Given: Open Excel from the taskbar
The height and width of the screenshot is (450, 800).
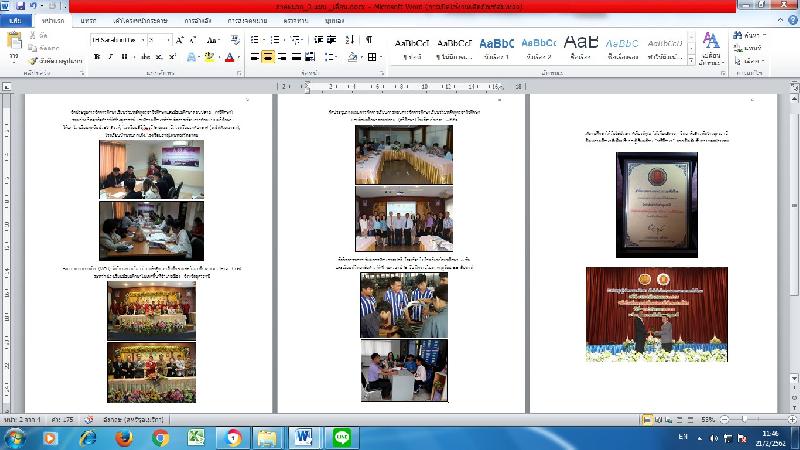Looking at the screenshot, I should tap(196, 438).
